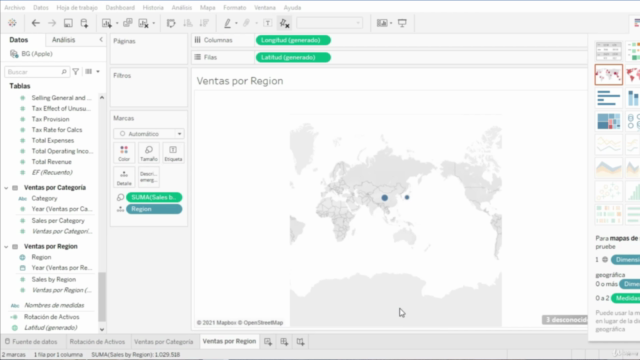Select the Sales by Region field
Viewport: 640px width, 360px height.
coord(53,280)
